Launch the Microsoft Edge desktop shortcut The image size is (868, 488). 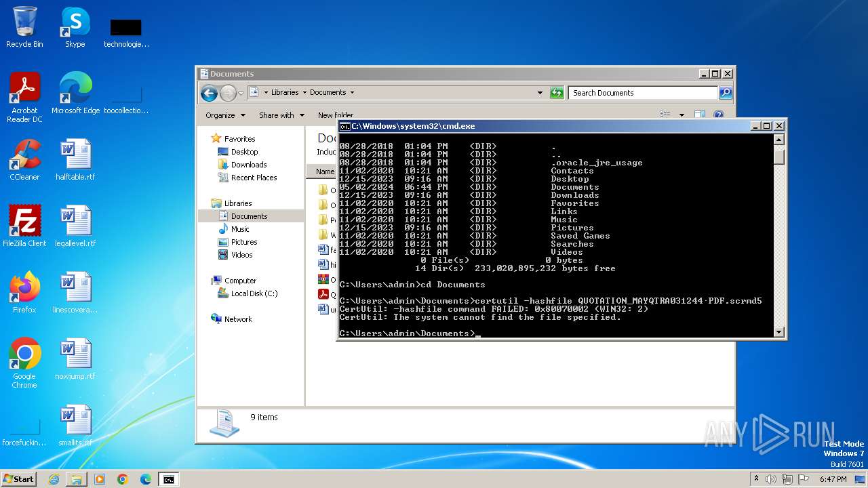[75, 94]
